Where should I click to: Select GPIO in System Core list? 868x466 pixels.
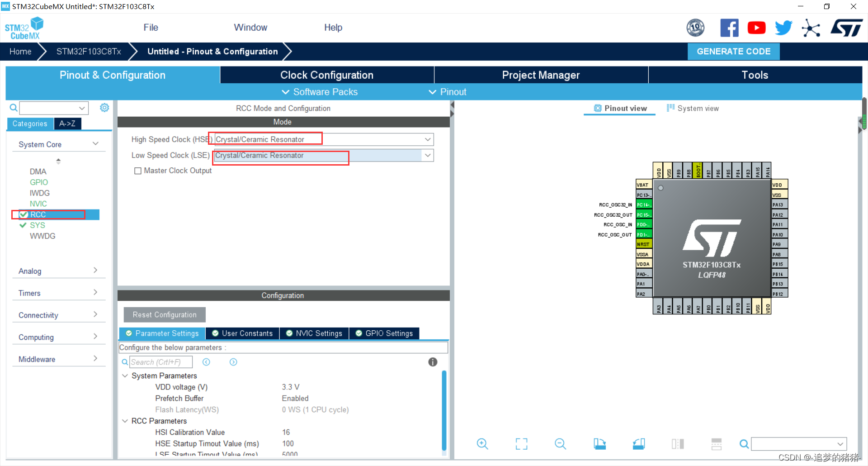tap(39, 182)
